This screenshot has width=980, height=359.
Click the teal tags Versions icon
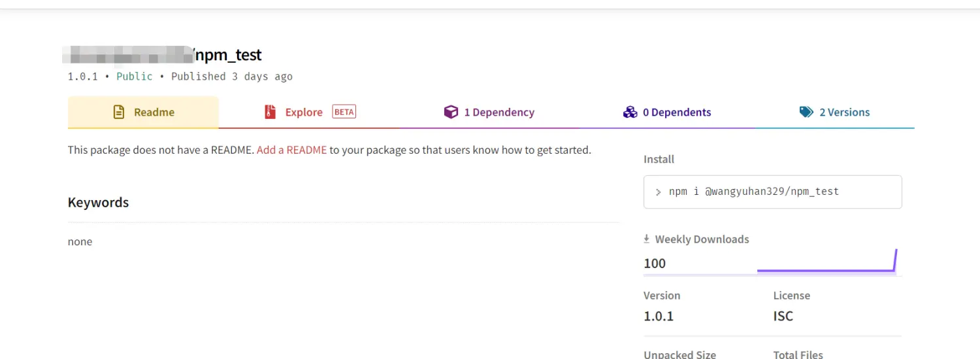pos(806,112)
